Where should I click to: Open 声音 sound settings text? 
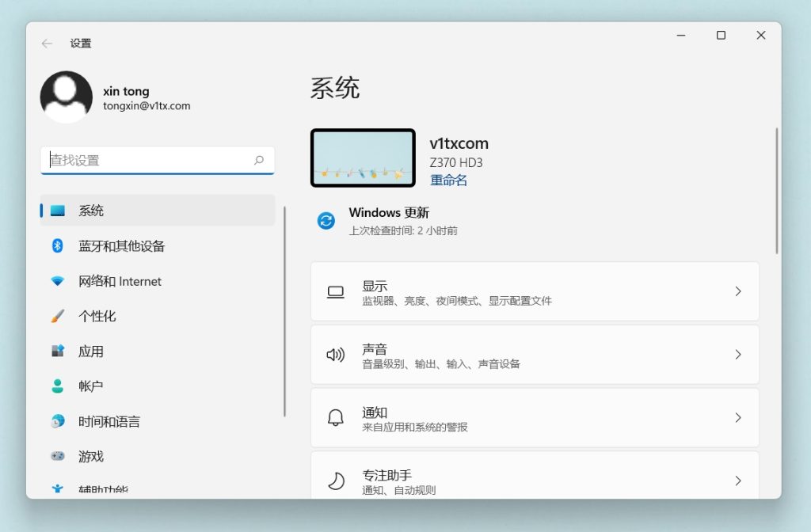[375, 349]
